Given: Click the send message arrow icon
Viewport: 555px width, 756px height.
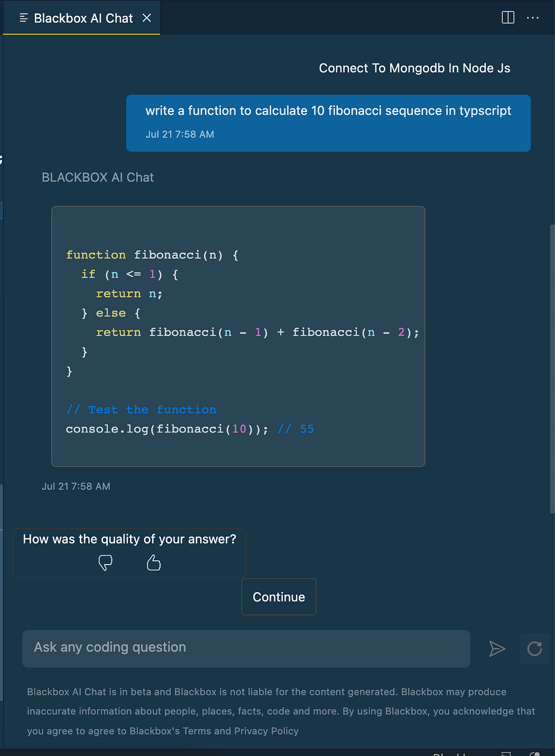Looking at the screenshot, I should pos(497,649).
